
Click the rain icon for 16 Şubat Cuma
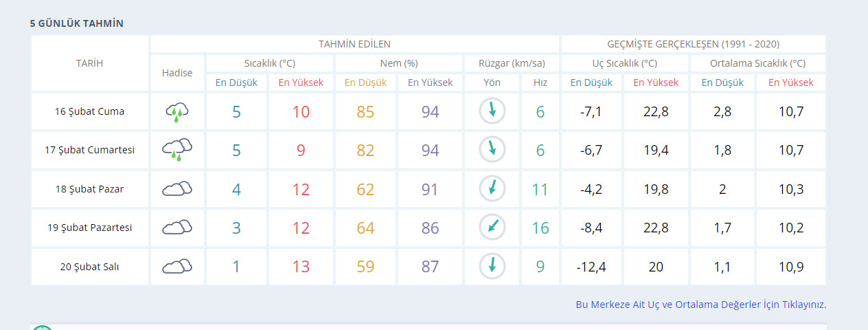coord(177,112)
